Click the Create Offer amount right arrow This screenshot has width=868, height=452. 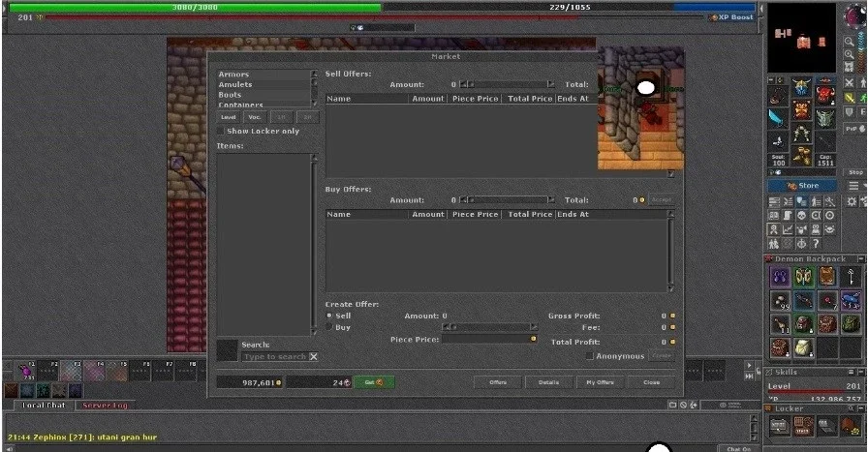click(533, 327)
